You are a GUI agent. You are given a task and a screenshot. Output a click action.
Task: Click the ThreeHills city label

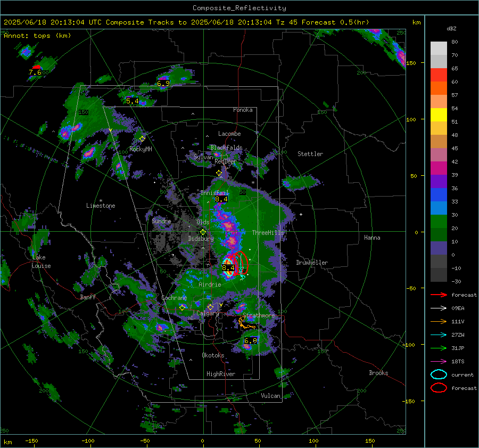point(268,233)
